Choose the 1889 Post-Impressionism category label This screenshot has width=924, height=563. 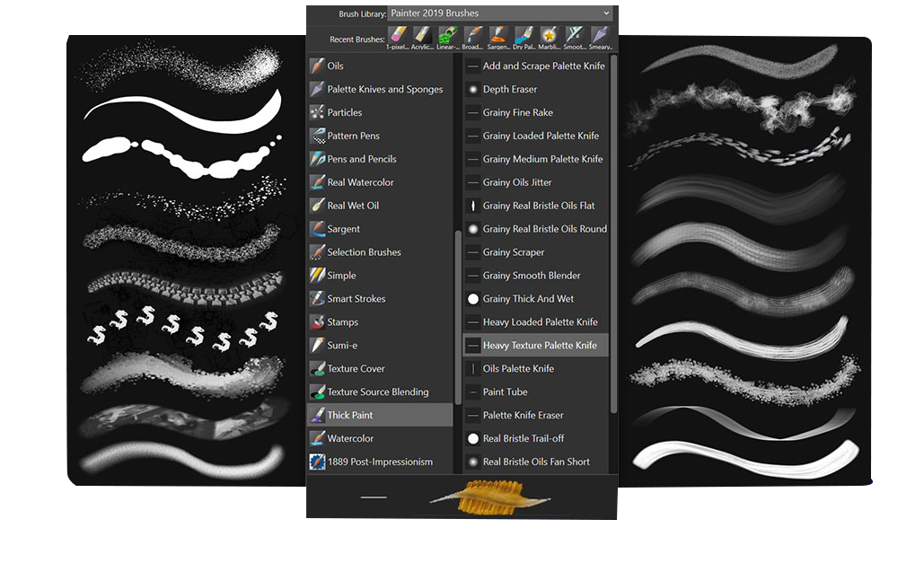coord(380,462)
